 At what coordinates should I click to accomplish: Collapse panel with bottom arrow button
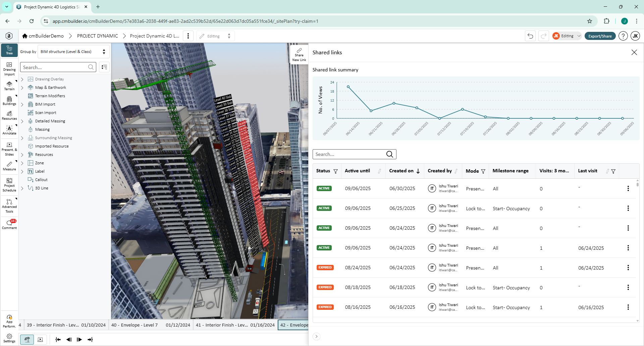[x=316, y=337]
